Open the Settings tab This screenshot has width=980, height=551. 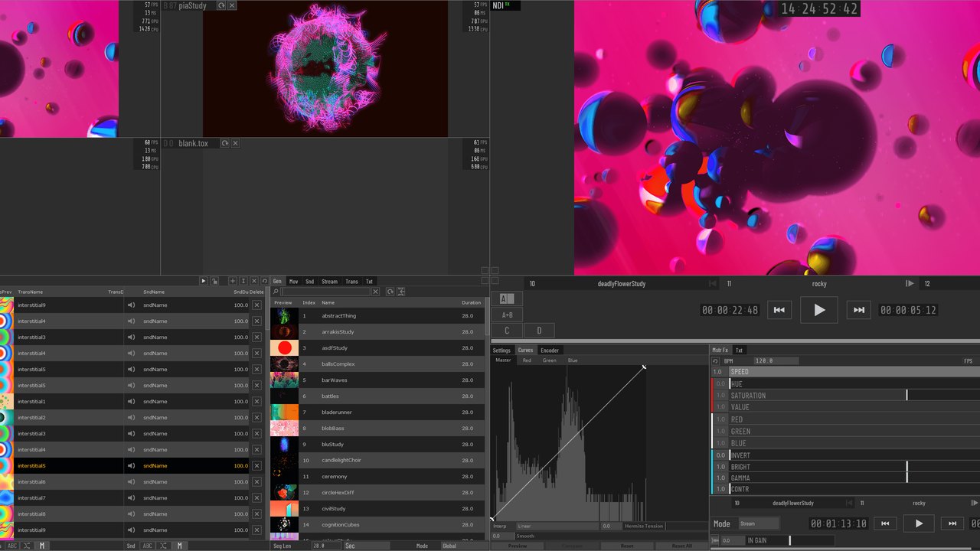tap(502, 350)
